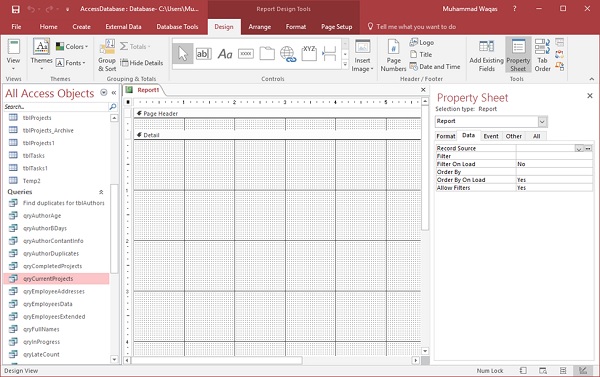The height and width of the screenshot is (377, 600).
Task: Switch to the Arrange ribbon tab
Action: click(x=259, y=27)
